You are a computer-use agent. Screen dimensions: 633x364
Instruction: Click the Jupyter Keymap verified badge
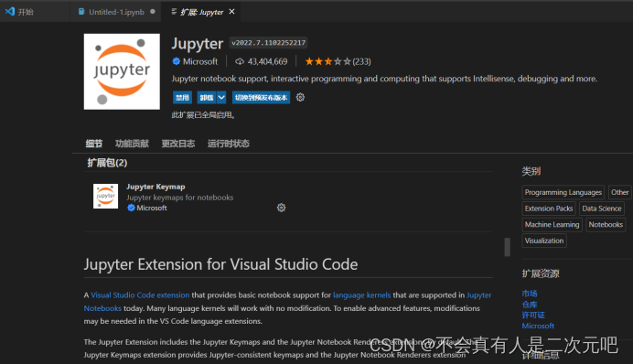tap(131, 208)
